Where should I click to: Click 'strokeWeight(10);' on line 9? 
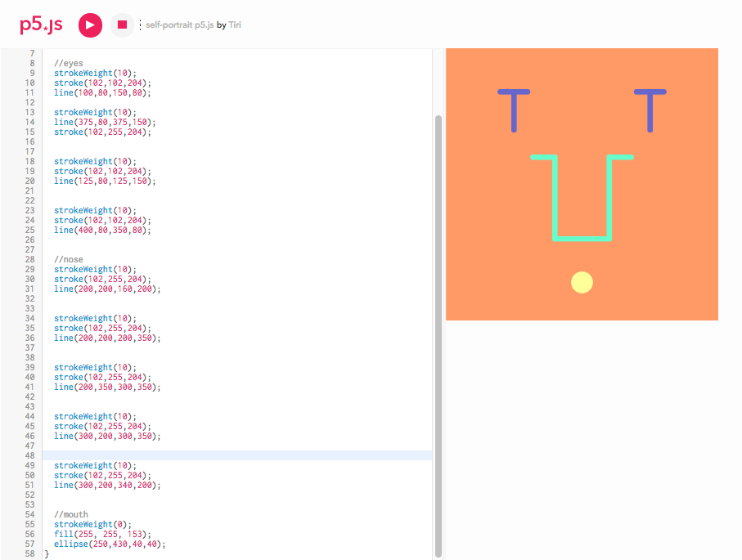click(95, 73)
